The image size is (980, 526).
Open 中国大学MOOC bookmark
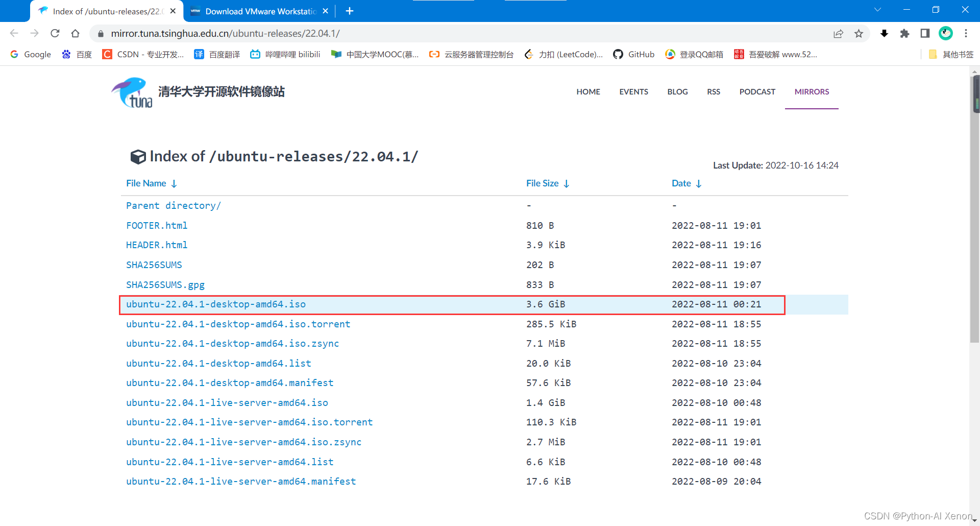point(375,54)
